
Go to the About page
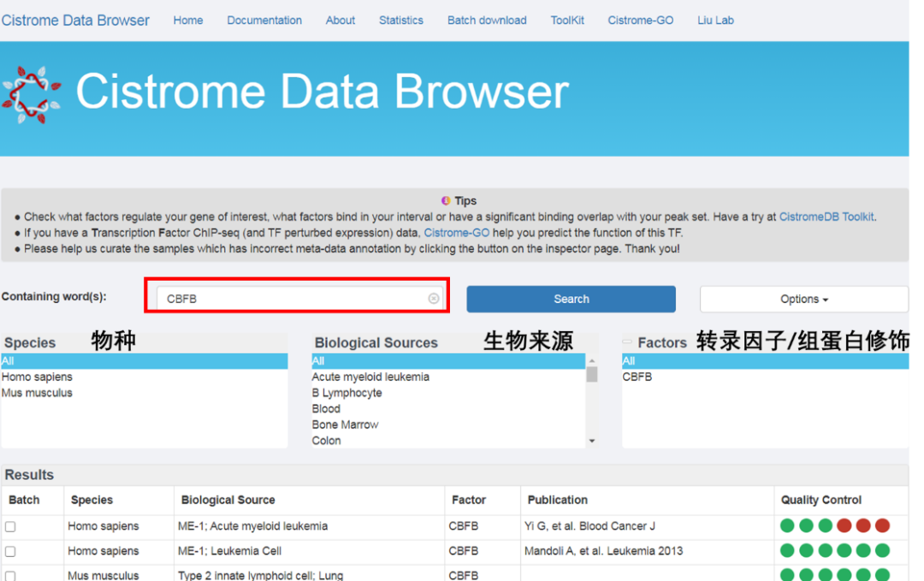(x=341, y=20)
